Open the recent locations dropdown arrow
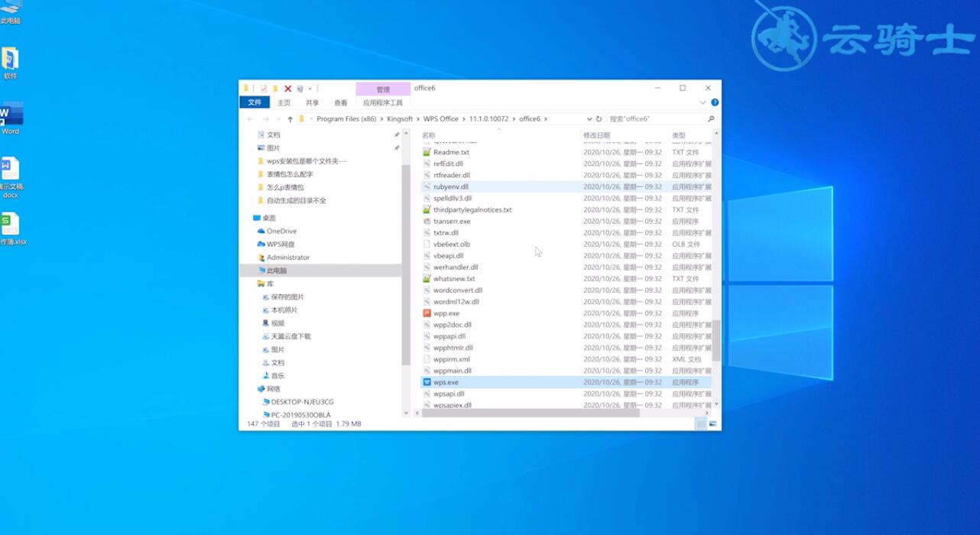This screenshot has height=535, width=980. [x=278, y=119]
